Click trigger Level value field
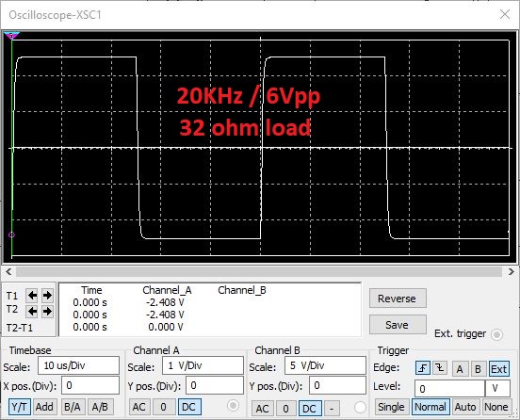Image resolution: width=520 pixels, height=420 pixels. (449, 388)
